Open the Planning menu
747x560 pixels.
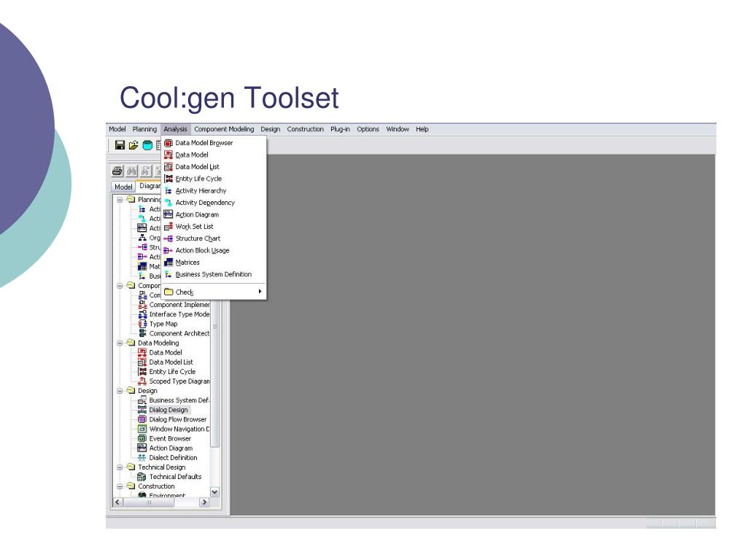pos(144,129)
